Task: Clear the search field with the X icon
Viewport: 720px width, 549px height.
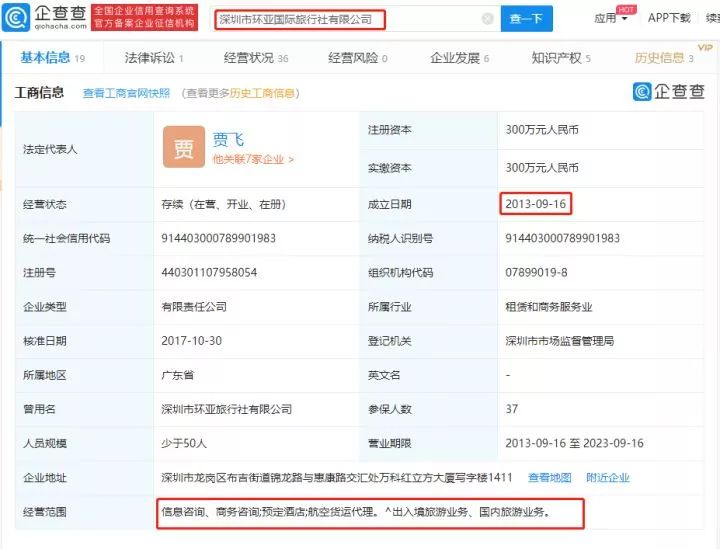Action: 487,19
